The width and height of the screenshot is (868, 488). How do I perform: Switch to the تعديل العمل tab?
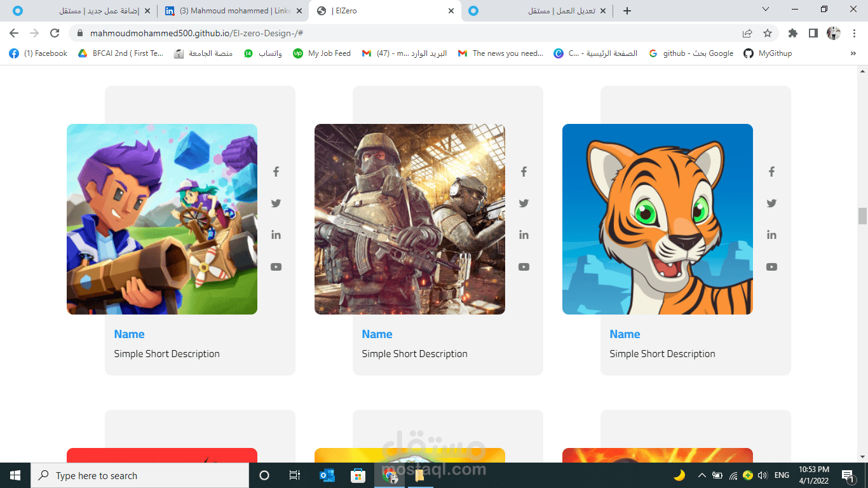538,11
